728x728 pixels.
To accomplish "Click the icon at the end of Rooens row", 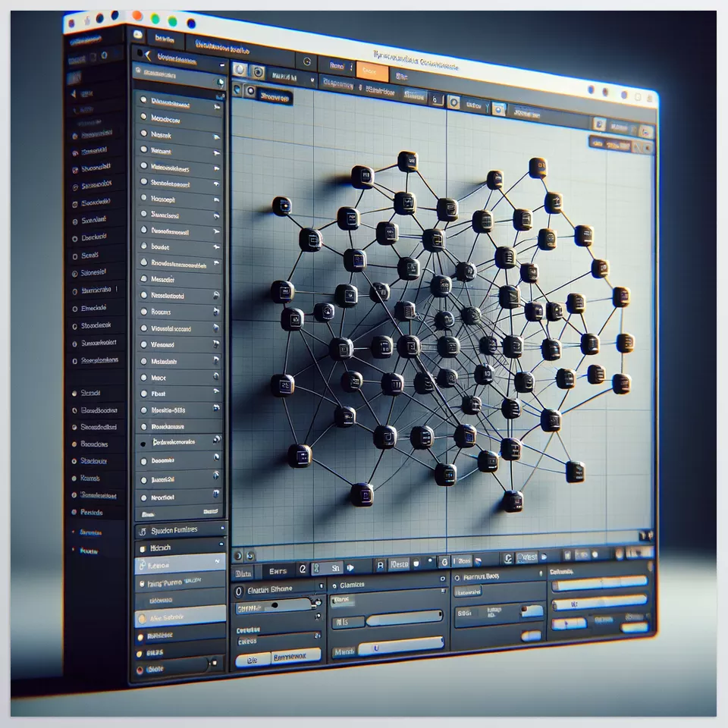I will (216, 312).
